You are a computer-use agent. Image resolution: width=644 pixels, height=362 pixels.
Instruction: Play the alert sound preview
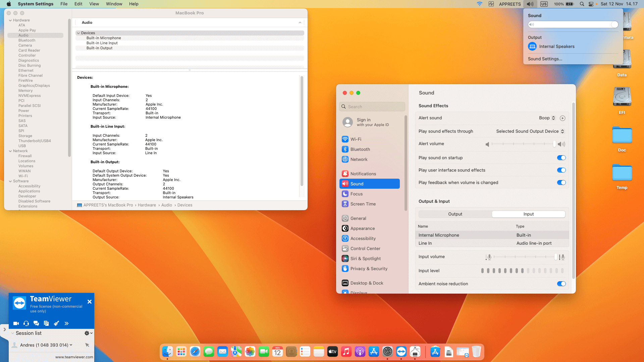pos(562,118)
